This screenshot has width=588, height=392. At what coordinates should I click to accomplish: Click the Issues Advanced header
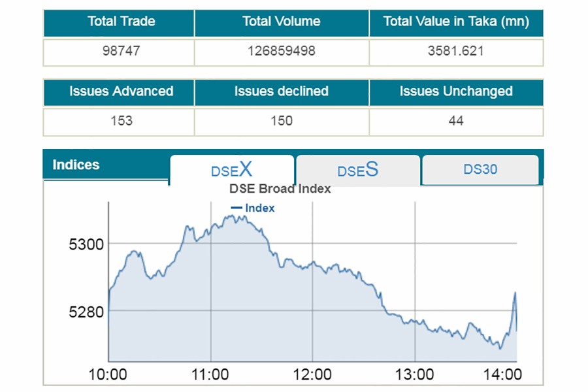click(122, 91)
